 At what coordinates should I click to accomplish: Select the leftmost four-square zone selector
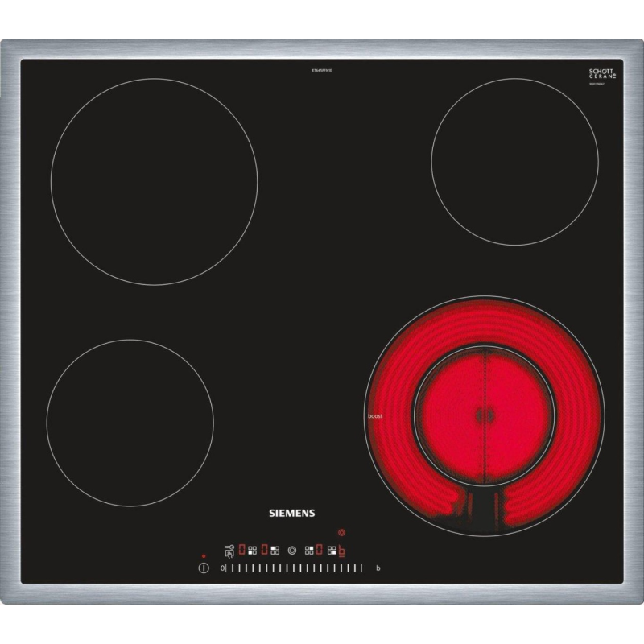(x=252, y=551)
